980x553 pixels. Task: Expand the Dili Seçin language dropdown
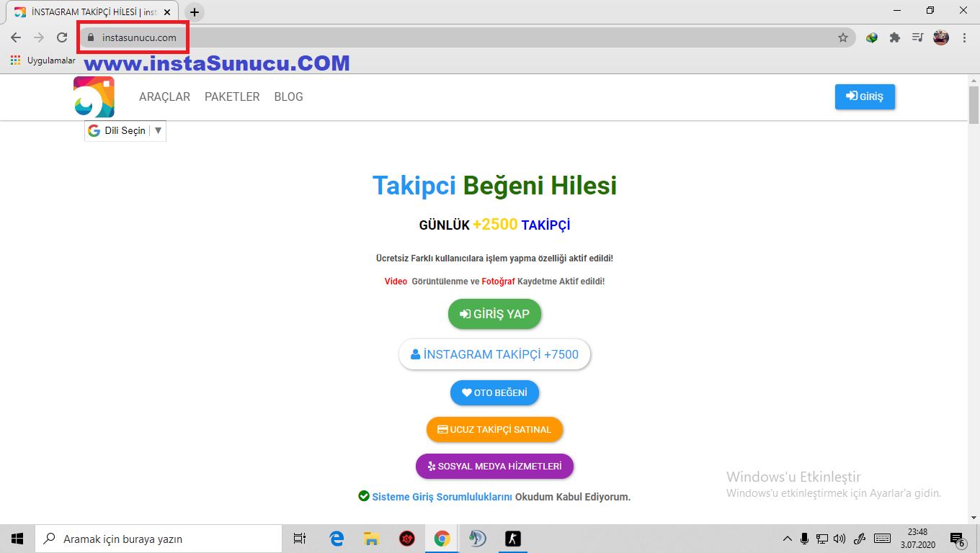tap(125, 130)
